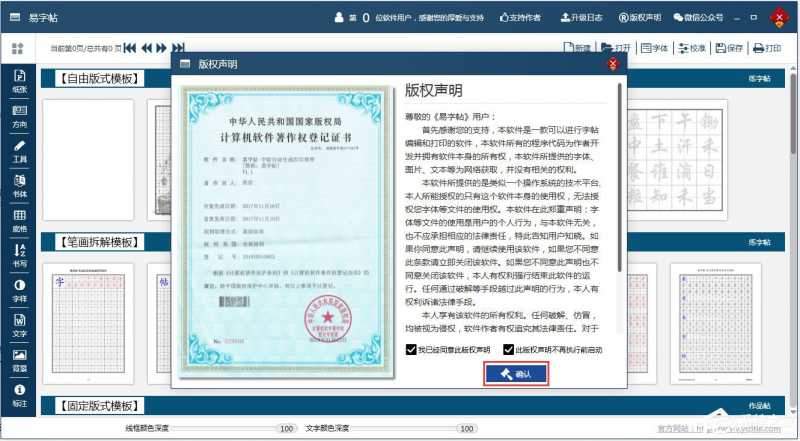Select the 书写 (writing order) sidebar icon
The width and height of the screenshot is (800, 441).
click(19, 254)
